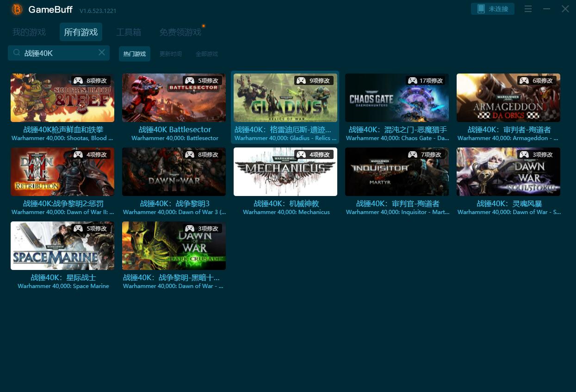The image size is (576, 392).
Task: Click the controller badge on the Shootas, Blood & Teef cover
Action: click(91, 80)
